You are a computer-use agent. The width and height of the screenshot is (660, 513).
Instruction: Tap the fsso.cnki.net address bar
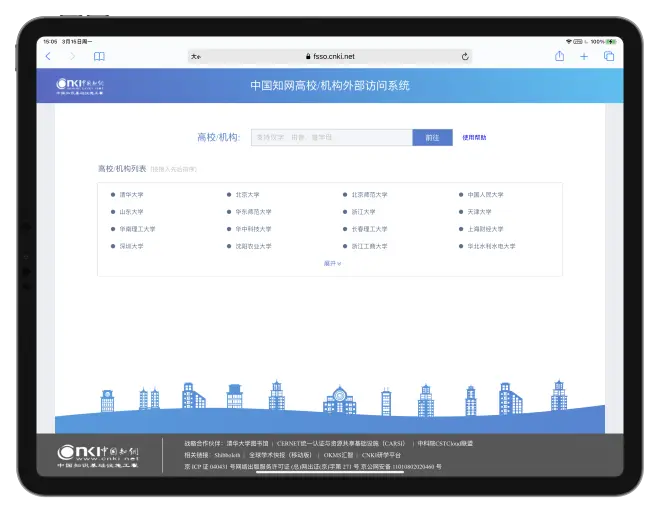[330, 56]
